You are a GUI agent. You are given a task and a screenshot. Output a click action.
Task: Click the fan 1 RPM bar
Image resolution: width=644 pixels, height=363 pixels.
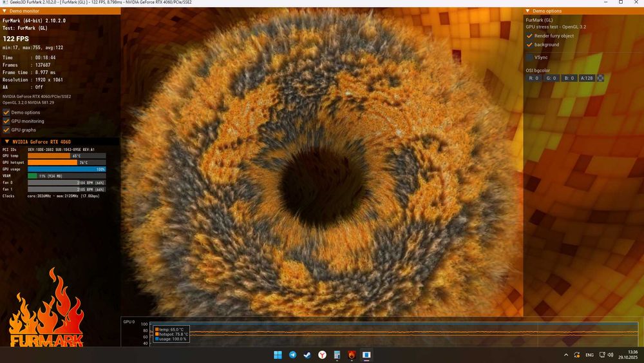[66, 189]
